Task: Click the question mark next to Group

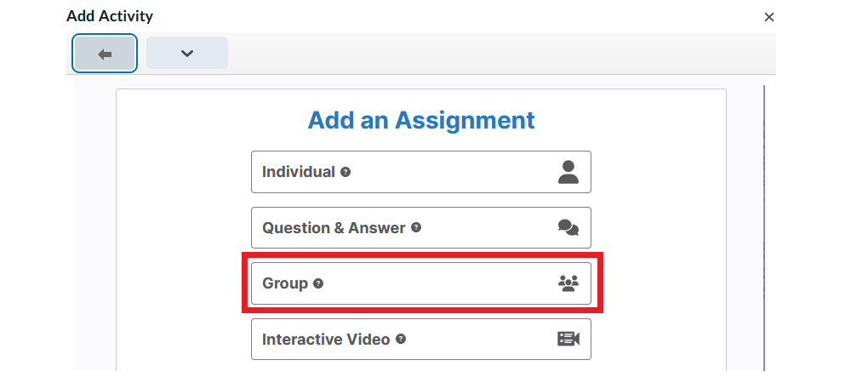Action: click(318, 283)
